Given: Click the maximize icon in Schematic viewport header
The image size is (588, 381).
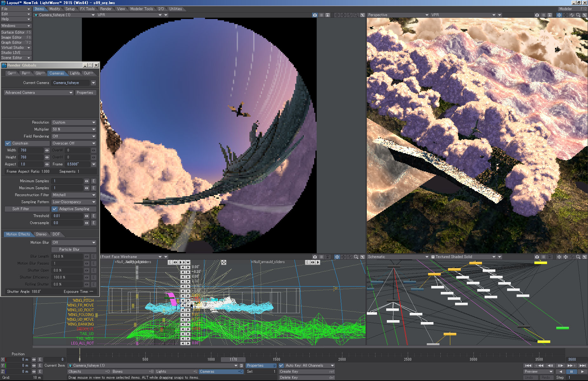Looking at the screenshot, I should click(x=585, y=257).
